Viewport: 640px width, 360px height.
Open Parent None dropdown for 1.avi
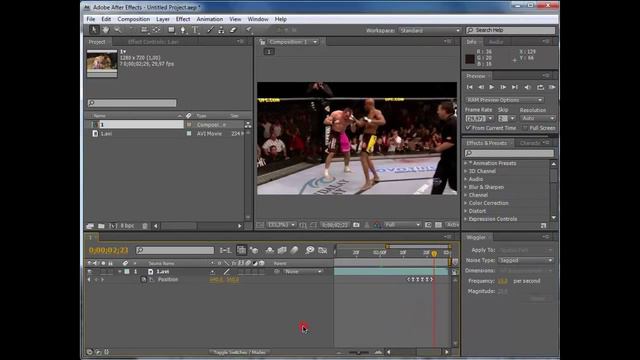tap(303, 271)
